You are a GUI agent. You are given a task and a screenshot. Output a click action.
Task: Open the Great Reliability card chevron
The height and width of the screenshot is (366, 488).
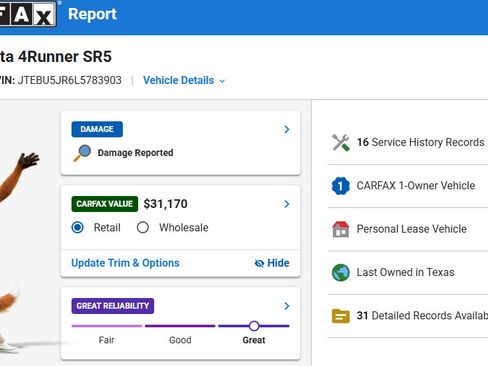pyautogui.click(x=287, y=306)
